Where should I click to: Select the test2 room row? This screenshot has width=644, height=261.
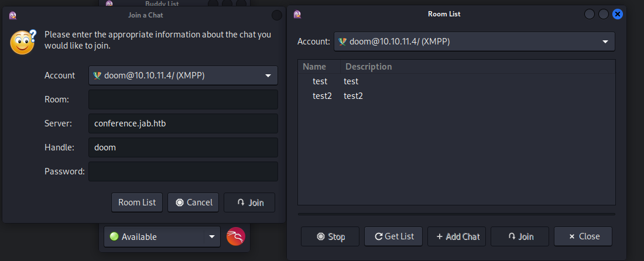[323, 95]
